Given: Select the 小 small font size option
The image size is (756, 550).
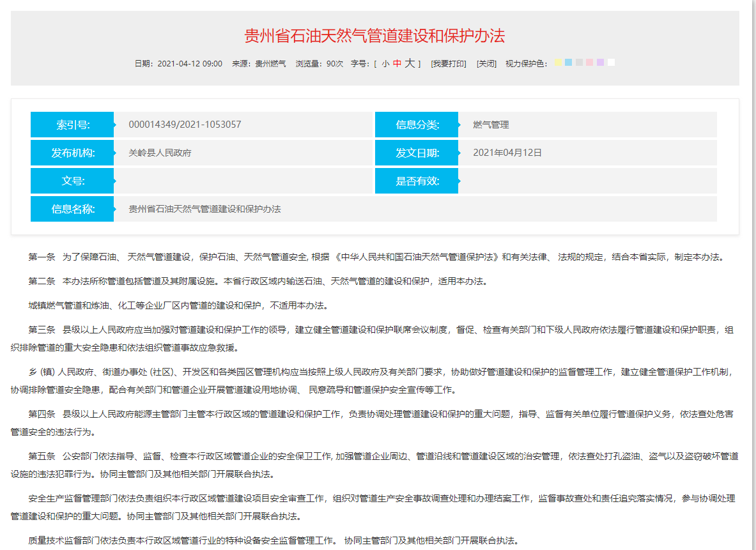Looking at the screenshot, I should click(x=386, y=63).
